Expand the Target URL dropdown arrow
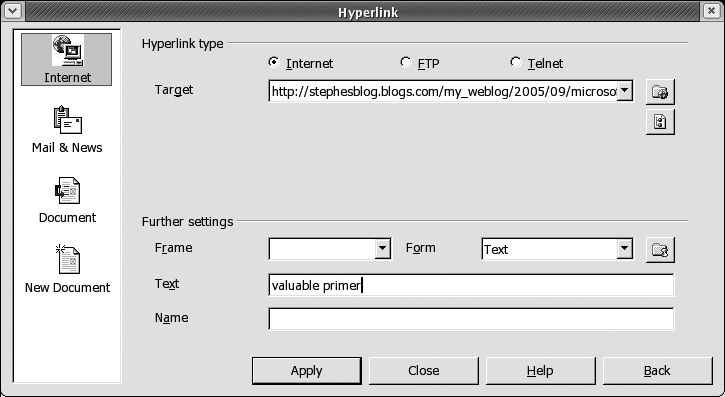This screenshot has height=397, width=725. pos(625,91)
